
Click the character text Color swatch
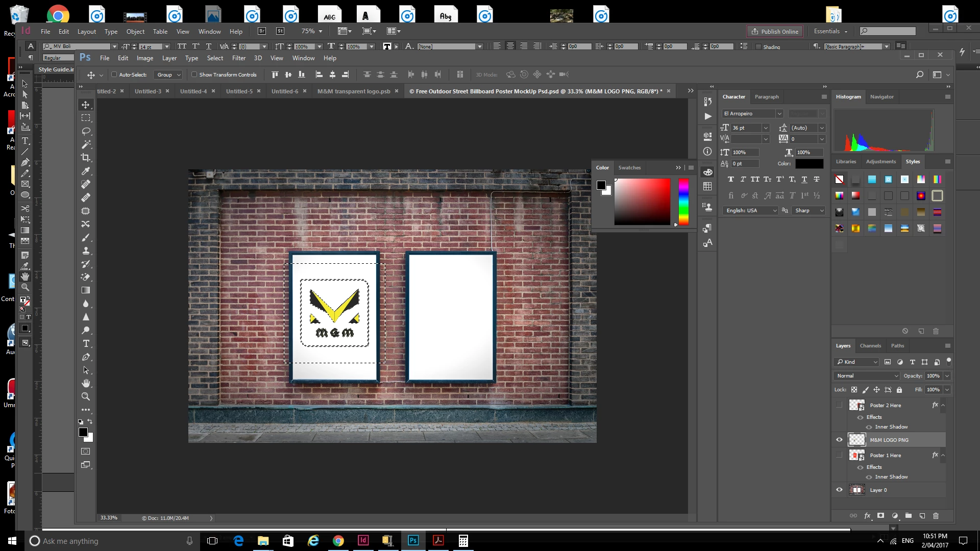(x=809, y=164)
